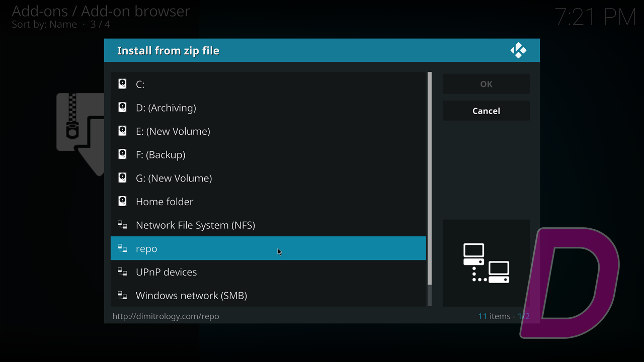This screenshot has height=362, width=644.
Task: Cancel the Install from zip file dialog
Action: pos(486,111)
